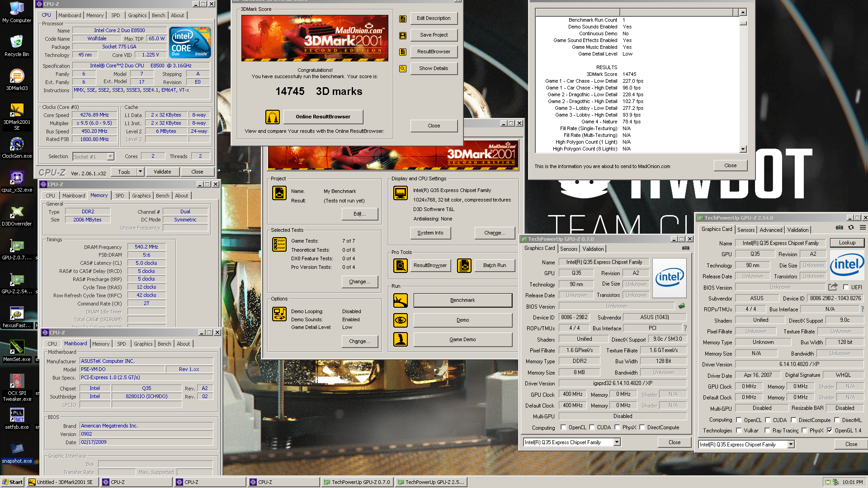The image size is (868, 488).
Task: Launch ClockGen.exe desktop icon
Action: click(17, 148)
